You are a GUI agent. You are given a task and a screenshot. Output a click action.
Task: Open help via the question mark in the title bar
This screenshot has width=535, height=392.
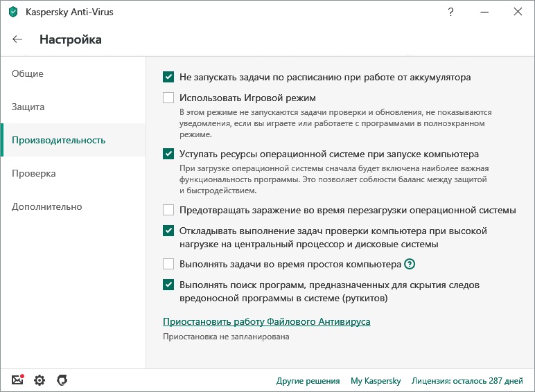450,12
